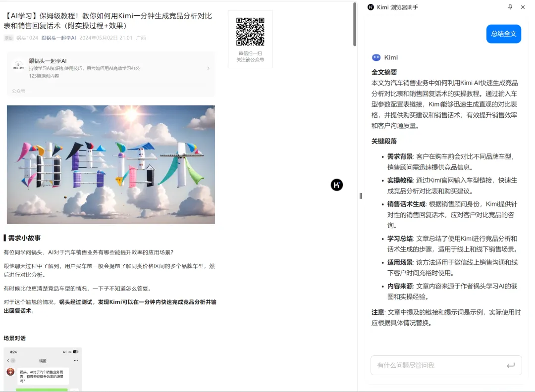Pin the Kimi assistant panel
535x392 pixels.
tap(510, 7)
